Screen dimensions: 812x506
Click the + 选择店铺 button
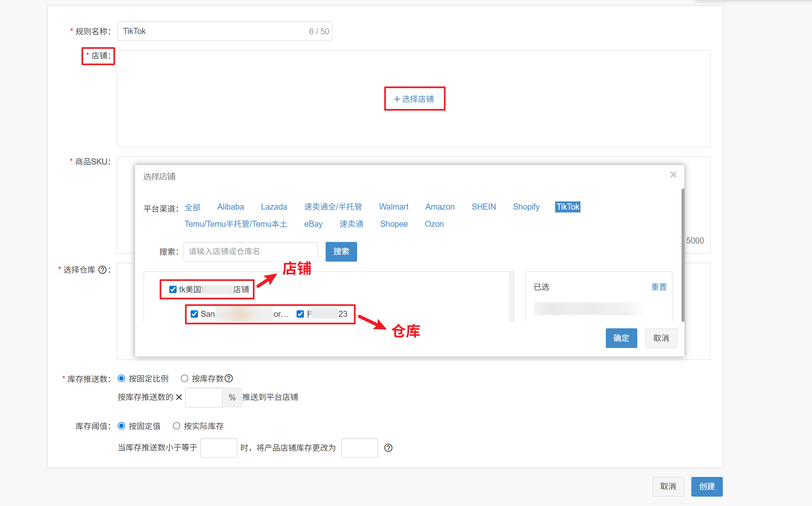[x=414, y=99]
